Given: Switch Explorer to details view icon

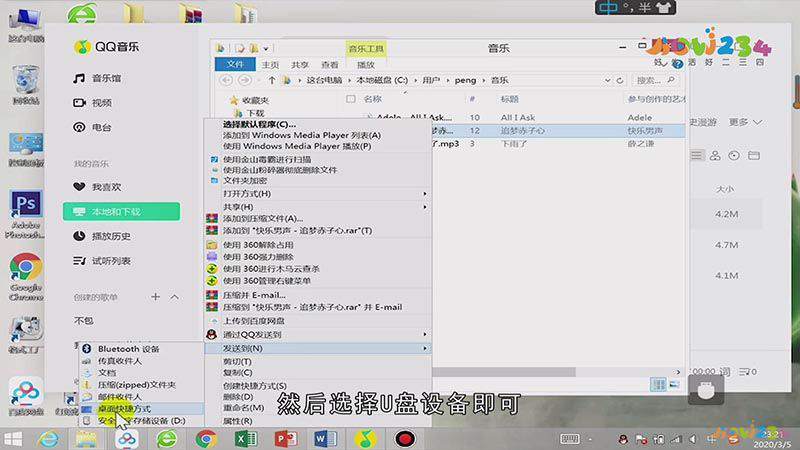Looking at the screenshot, I should pos(658,385).
